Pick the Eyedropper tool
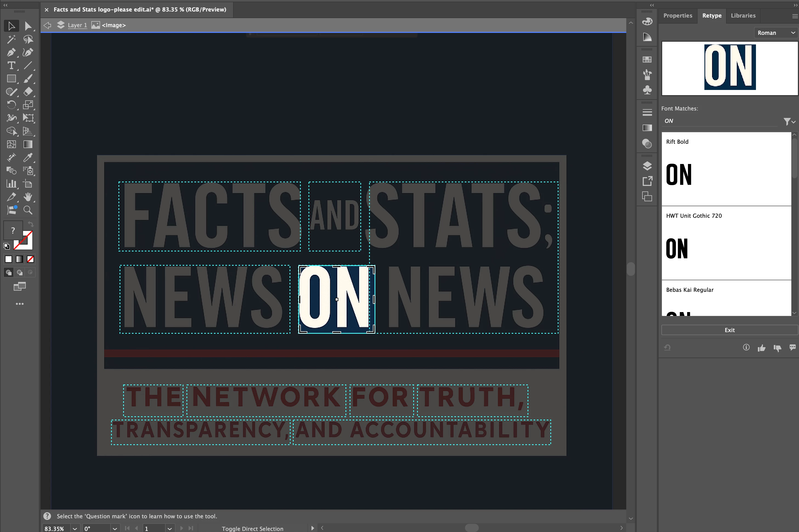 tap(28, 157)
